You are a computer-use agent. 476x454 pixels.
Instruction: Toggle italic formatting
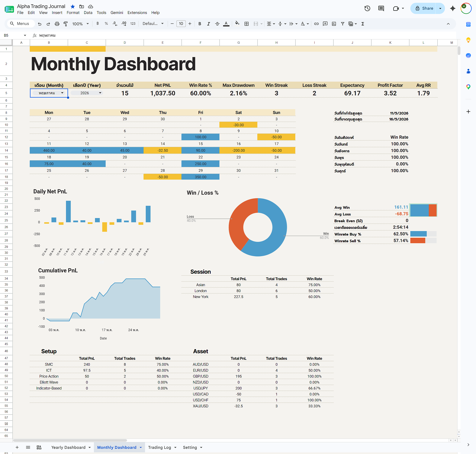coord(208,24)
